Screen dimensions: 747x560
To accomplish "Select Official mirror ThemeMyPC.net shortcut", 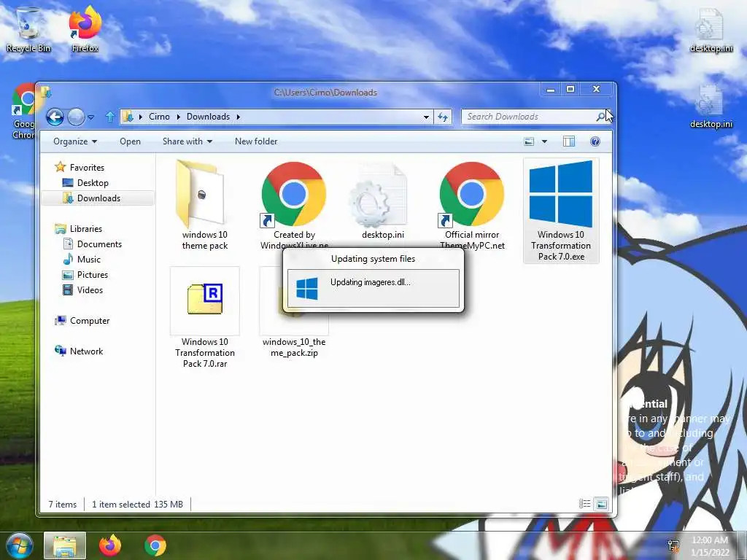I will pyautogui.click(x=472, y=205).
